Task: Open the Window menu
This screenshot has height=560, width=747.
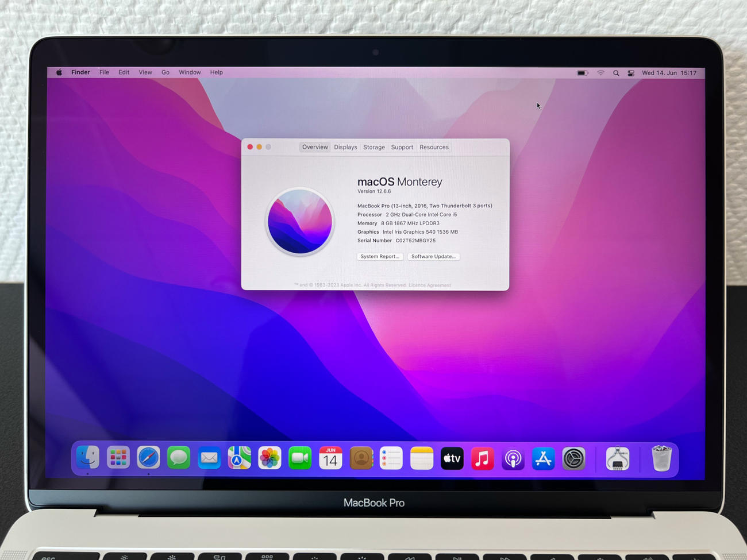Action: (x=190, y=72)
